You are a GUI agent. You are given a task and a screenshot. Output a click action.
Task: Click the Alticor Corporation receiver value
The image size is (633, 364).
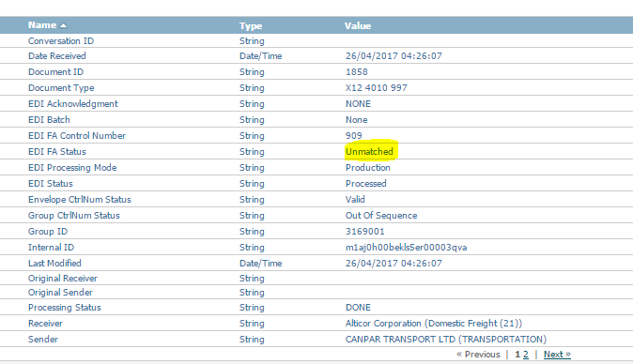pos(434,324)
